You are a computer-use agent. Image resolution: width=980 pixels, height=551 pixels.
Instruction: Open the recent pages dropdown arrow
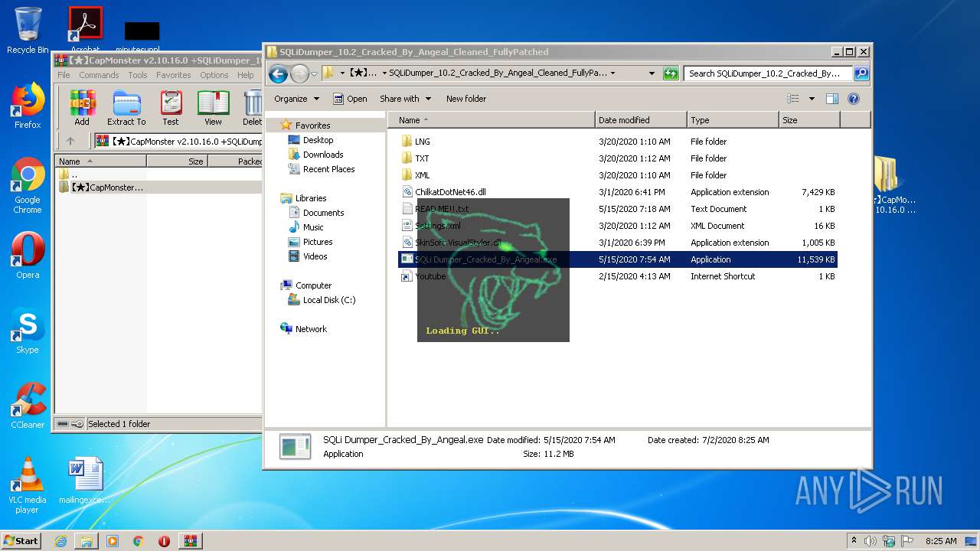click(x=314, y=74)
